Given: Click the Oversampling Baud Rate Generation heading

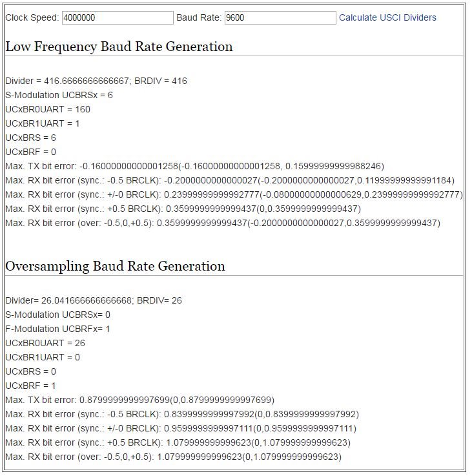Looking at the screenshot, I should click(x=115, y=266).
